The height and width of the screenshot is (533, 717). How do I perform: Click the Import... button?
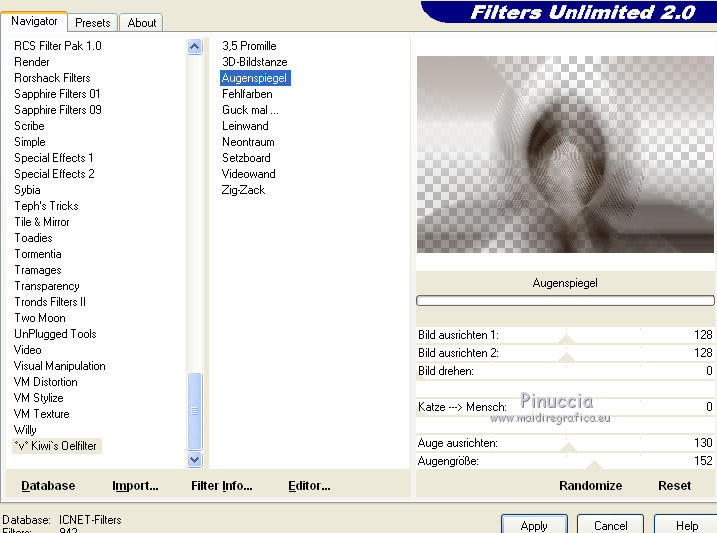point(135,485)
